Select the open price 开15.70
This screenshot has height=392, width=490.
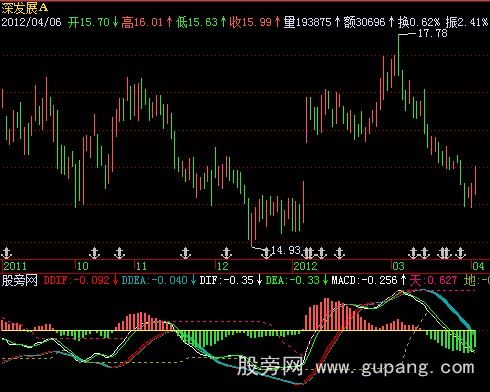[89, 22]
